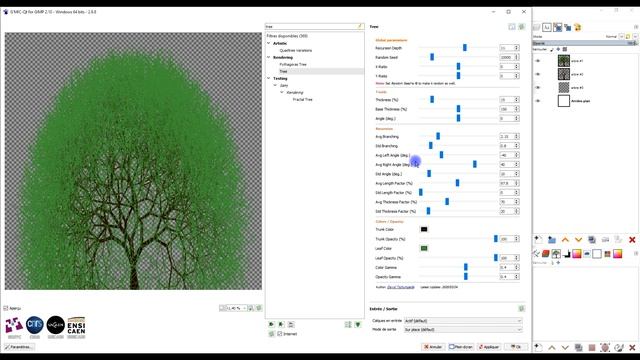Select the Tree filter under Rendering
Image resolution: width=640 pixels, height=360 pixels.
click(x=283, y=71)
